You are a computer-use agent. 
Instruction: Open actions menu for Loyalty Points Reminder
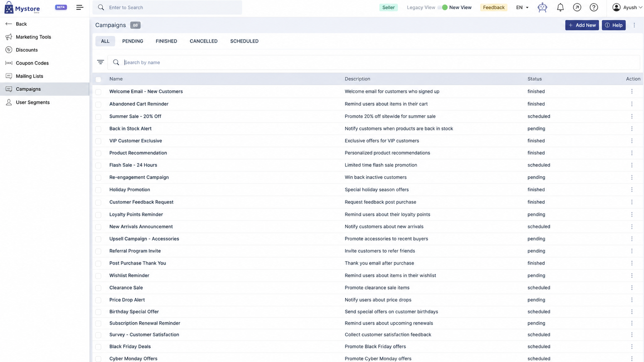[632, 214]
